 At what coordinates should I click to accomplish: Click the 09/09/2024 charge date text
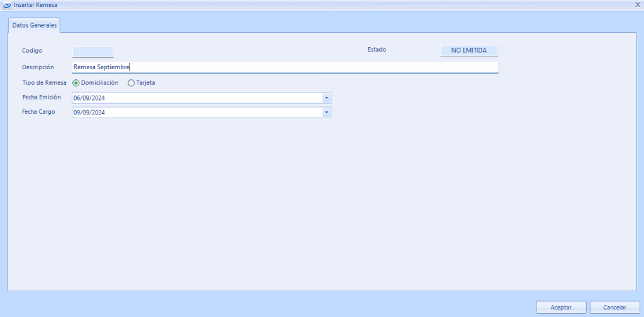point(89,113)
